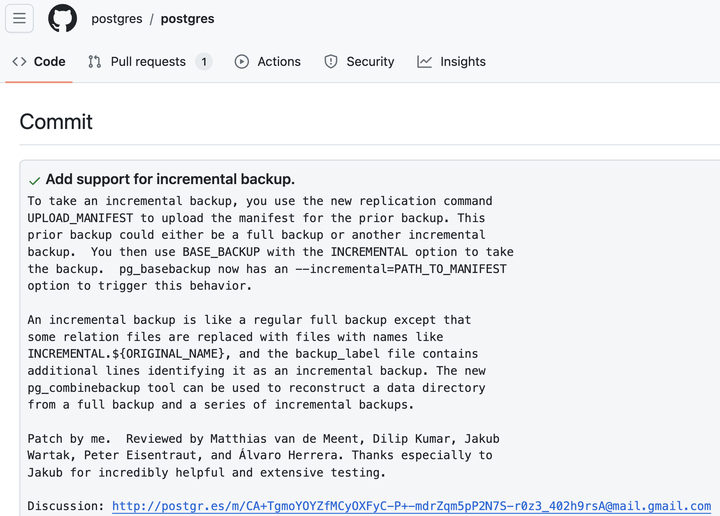
Task: Click the Pull requests count badge
Action: tap(204, 62)
